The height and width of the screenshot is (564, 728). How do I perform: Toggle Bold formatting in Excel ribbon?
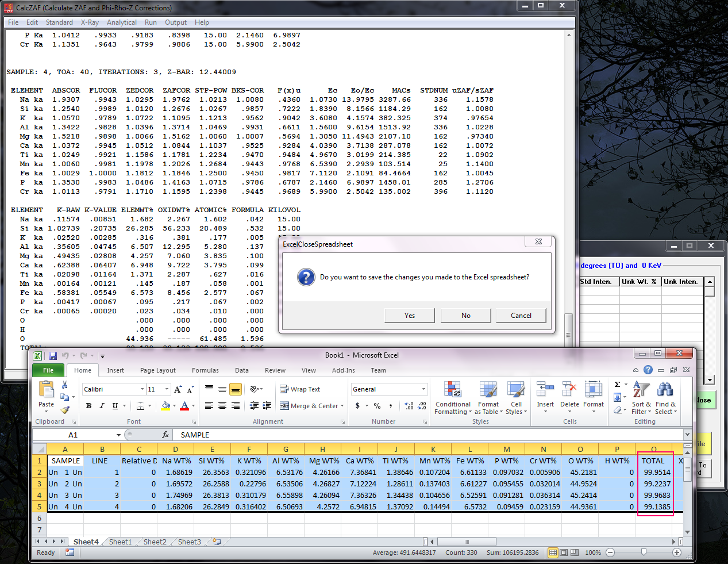88,406
